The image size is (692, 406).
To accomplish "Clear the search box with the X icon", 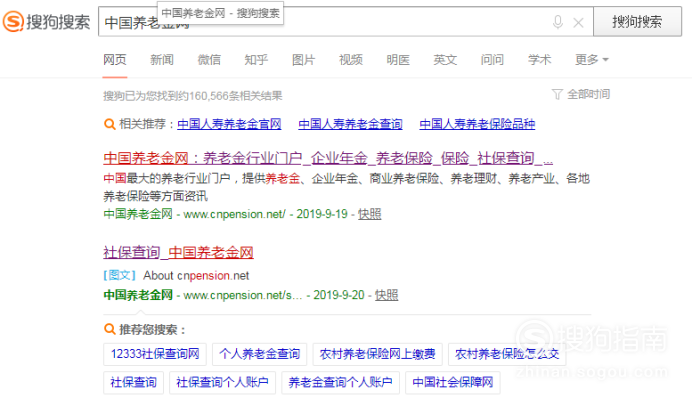I will click(x=578, y=23).
